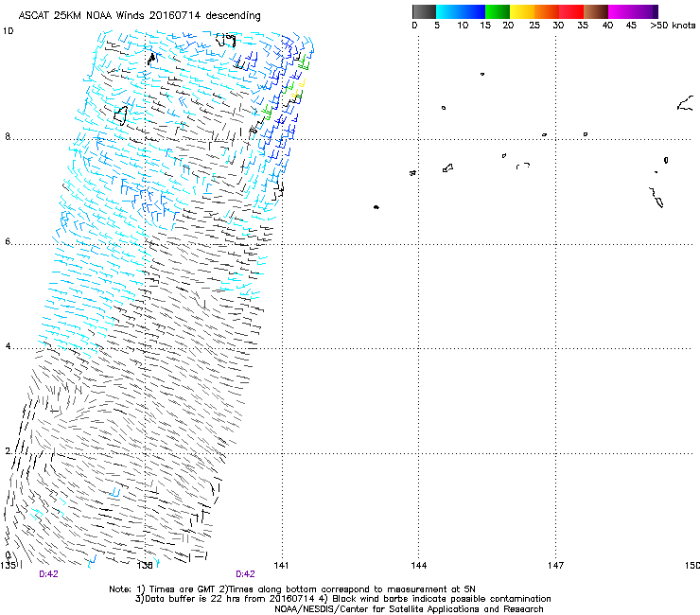Click longitude axis label '141'
Screen dimensions: 700x615
[x=281, y=566]
